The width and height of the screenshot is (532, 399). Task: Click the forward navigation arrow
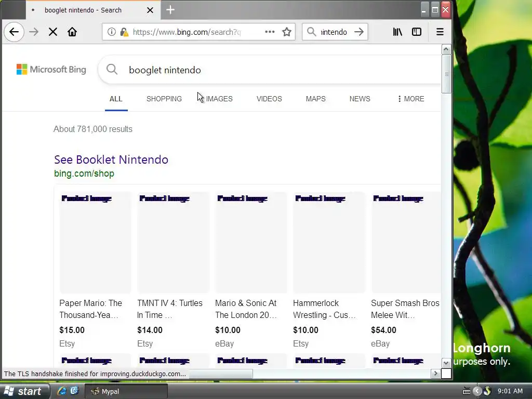[x=34, y=32]
